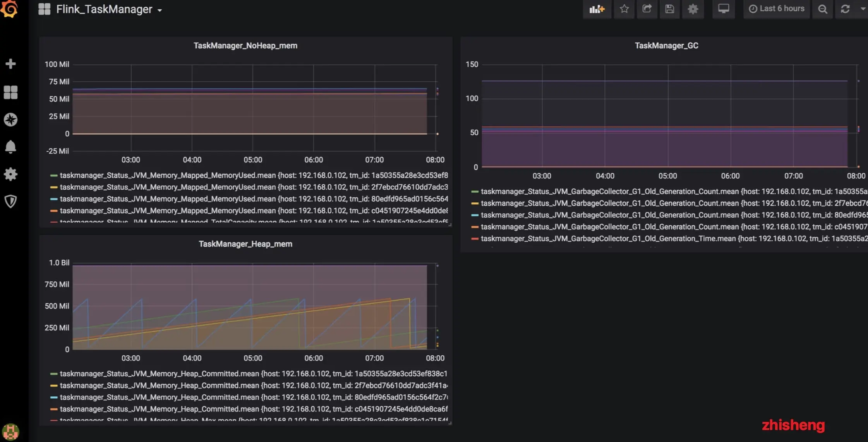
Task: Click the Add panel toolbar icon
Action: (x=597, y=9)
